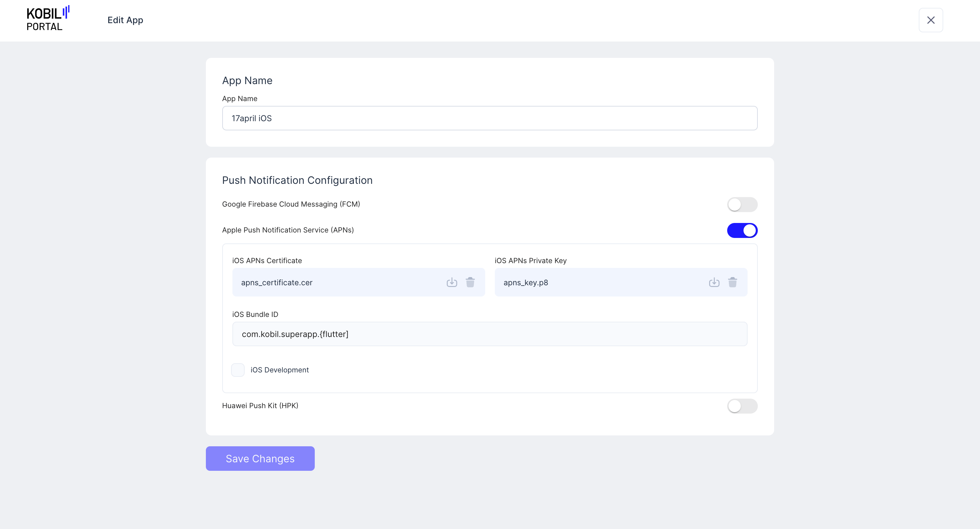Click the KOBIL Portal logo
Screen dimensions: 980x529
coord(48,19)
